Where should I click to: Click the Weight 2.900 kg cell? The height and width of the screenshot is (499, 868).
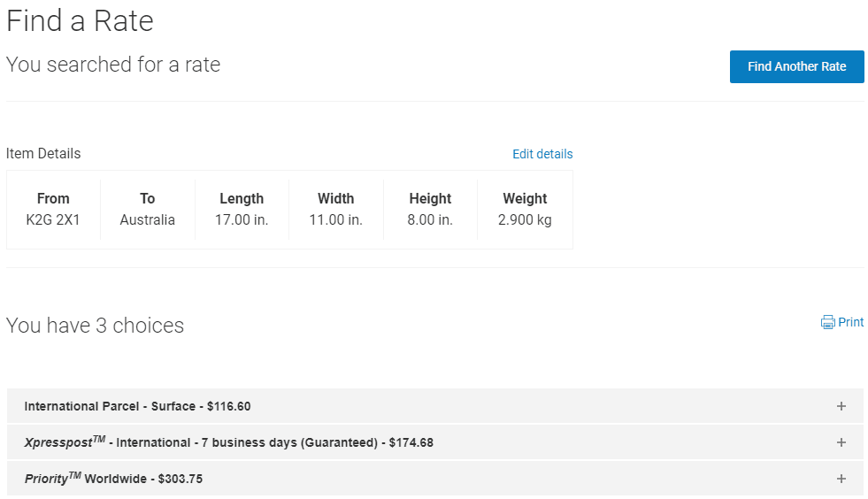525,210
